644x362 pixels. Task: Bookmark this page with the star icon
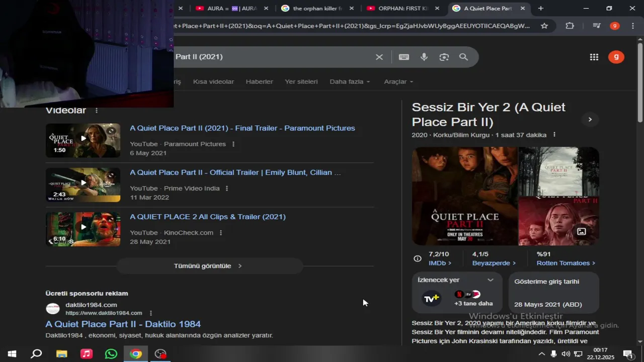pyautogui.click(x=544, y=26)
